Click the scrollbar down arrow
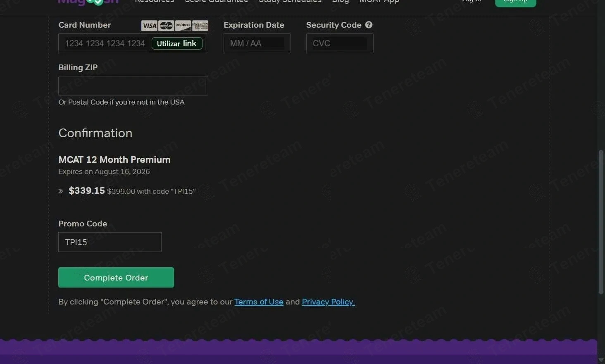The height and width of the screenshot is (364, 605). click(x=601, y=360)
